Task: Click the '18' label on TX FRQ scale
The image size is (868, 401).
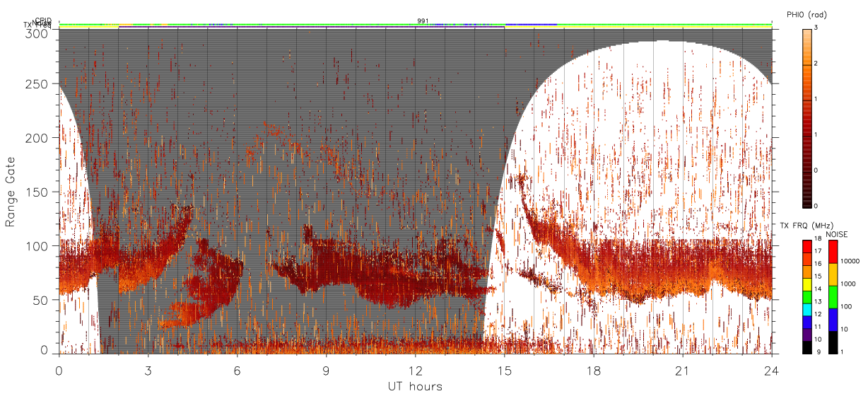Action: (x=818, y=238)
